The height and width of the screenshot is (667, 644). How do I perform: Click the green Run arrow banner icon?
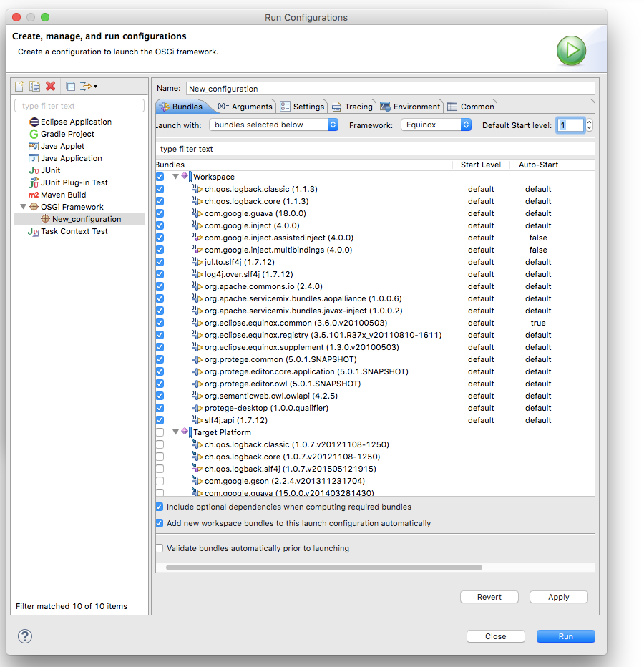pyautogui.click(x=571, y=51)
